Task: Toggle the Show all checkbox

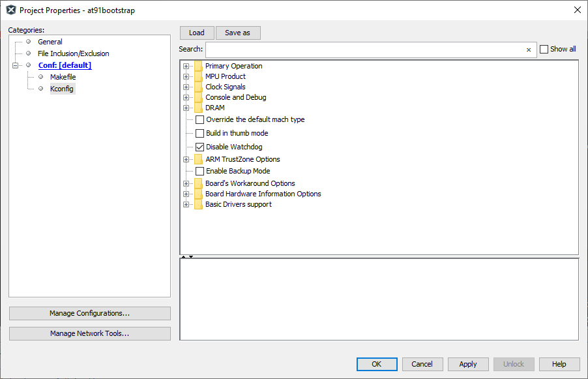Action: pyautogui.click(x=544, y=50)
